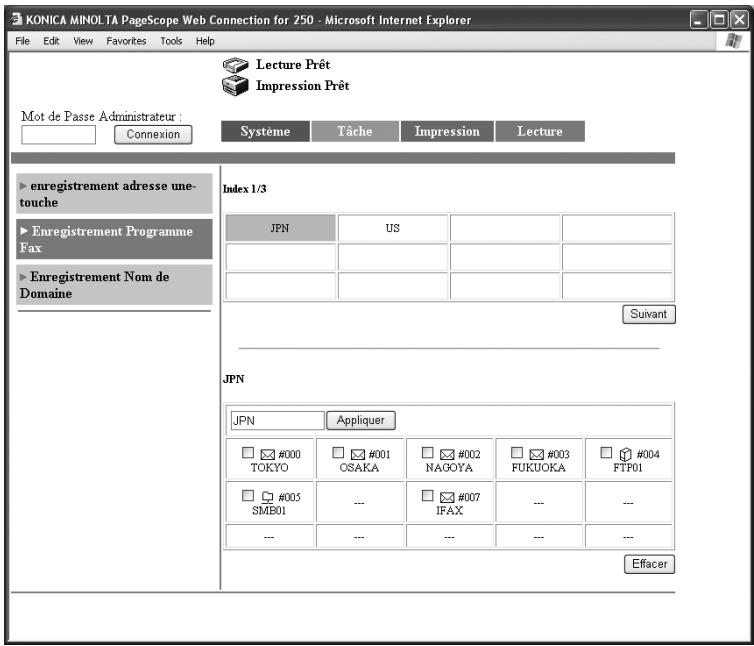
Task: Click the Effacer button
Action: pos(649,564)
